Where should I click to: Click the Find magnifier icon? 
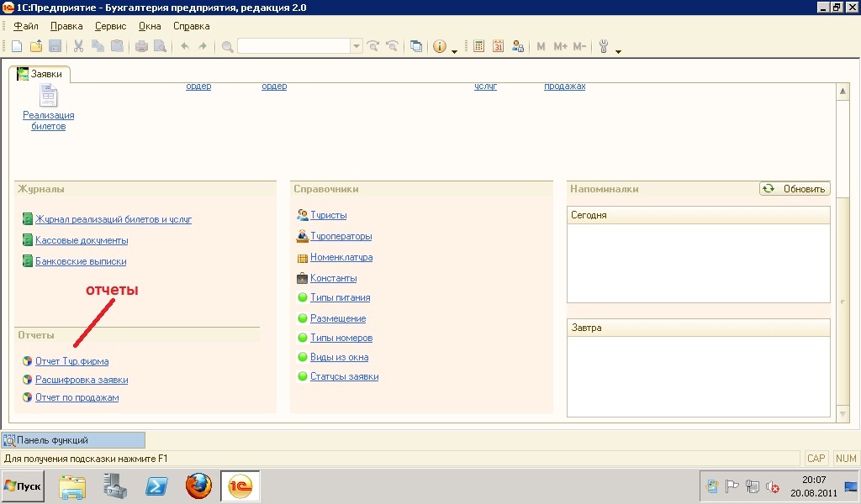click(227, 46)
